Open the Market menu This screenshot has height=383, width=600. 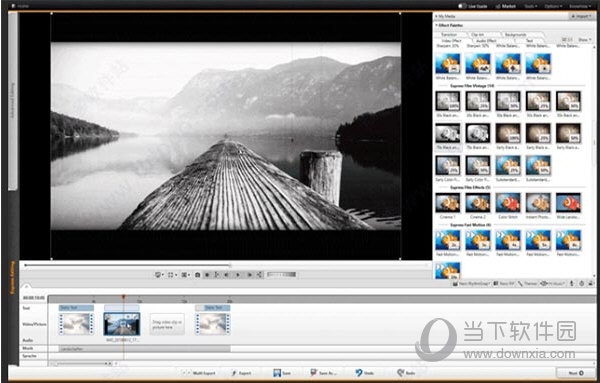[x=505, y=6]
